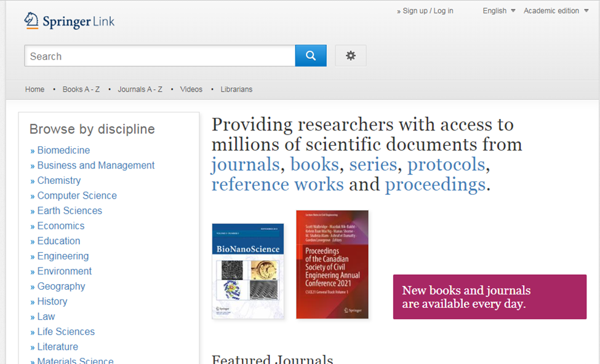Open the Canadian Society Civil Engineering Proceedings cover
600x364 pixels.
click(x=332, y=264)
